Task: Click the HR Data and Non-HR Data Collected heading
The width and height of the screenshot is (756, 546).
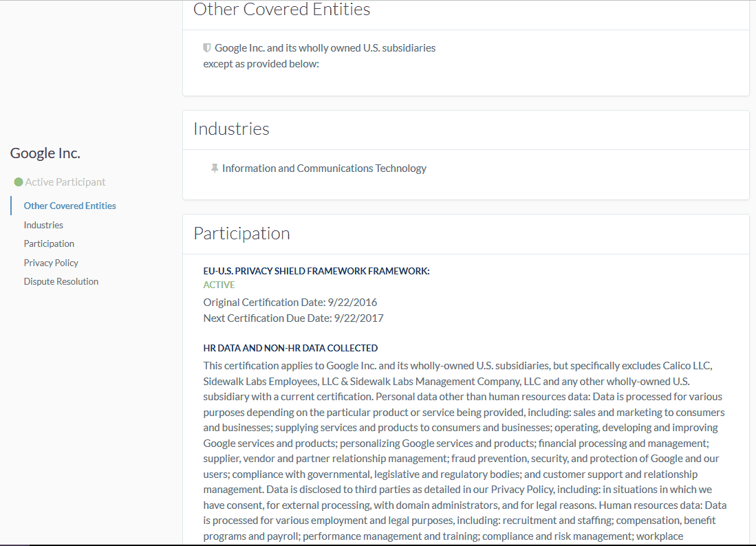Action: (290, 348)
